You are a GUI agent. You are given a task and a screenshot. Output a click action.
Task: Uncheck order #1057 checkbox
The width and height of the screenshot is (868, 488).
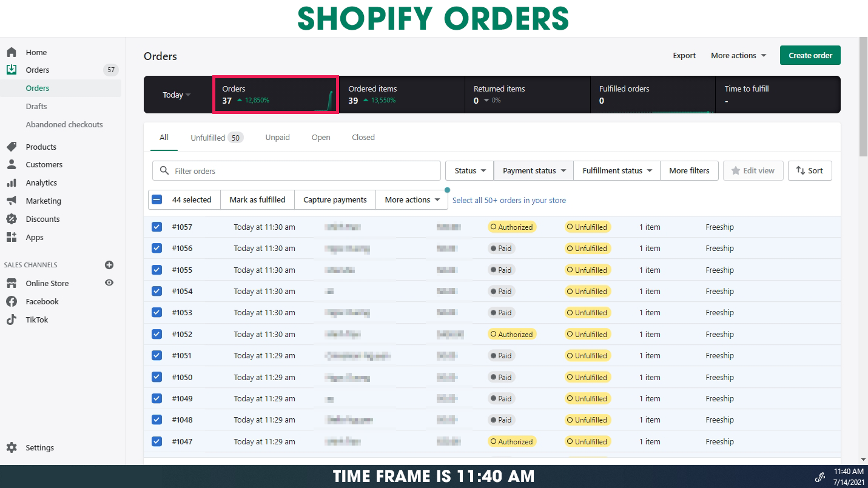pos(156,227)
